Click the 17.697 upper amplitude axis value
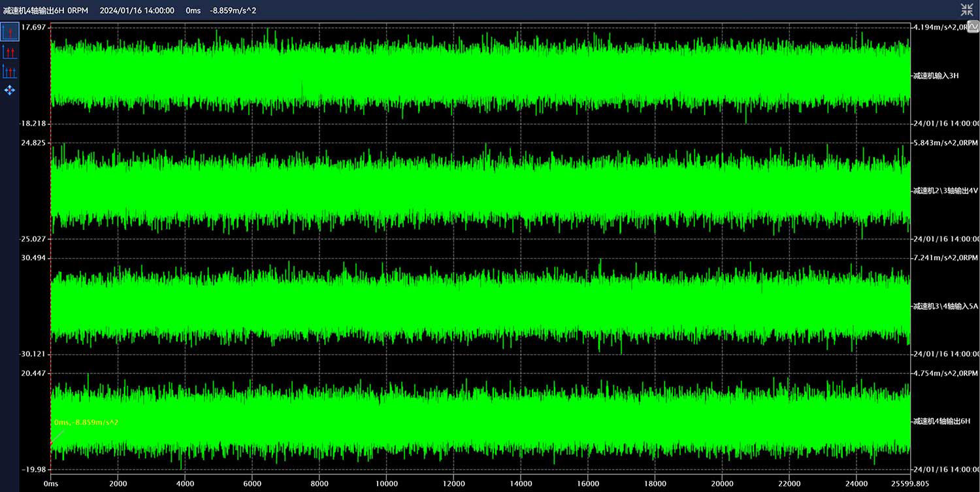The image size is (980, 492). point(33,27)
